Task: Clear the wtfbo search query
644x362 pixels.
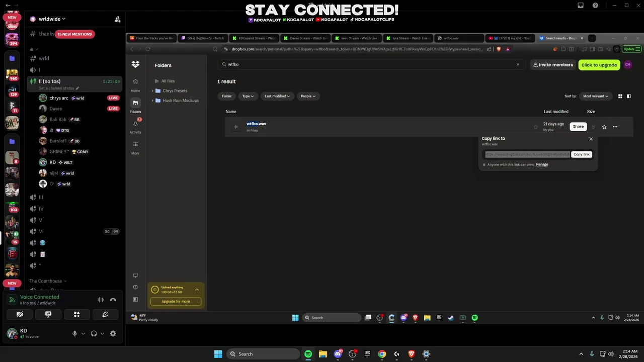Action: [518, 64]
